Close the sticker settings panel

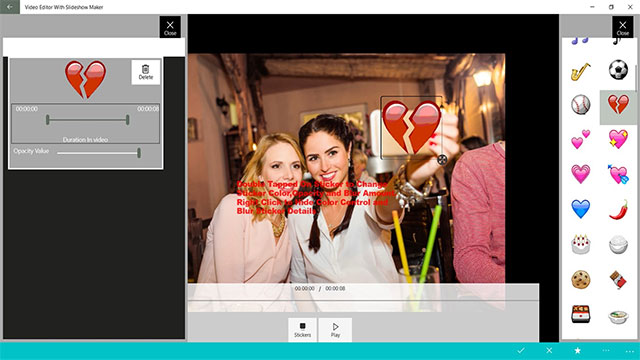click(x=170, y=27)
